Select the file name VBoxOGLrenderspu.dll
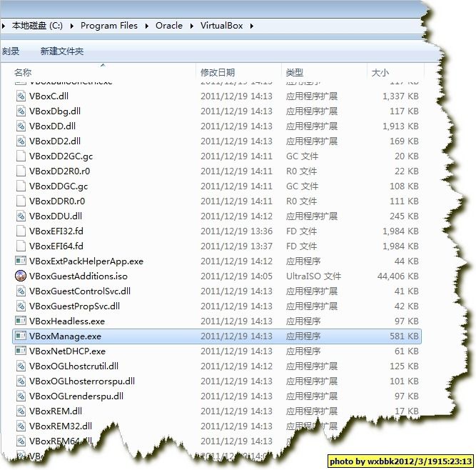This screenshot has width=476, height=470. (x=76, y=396)
